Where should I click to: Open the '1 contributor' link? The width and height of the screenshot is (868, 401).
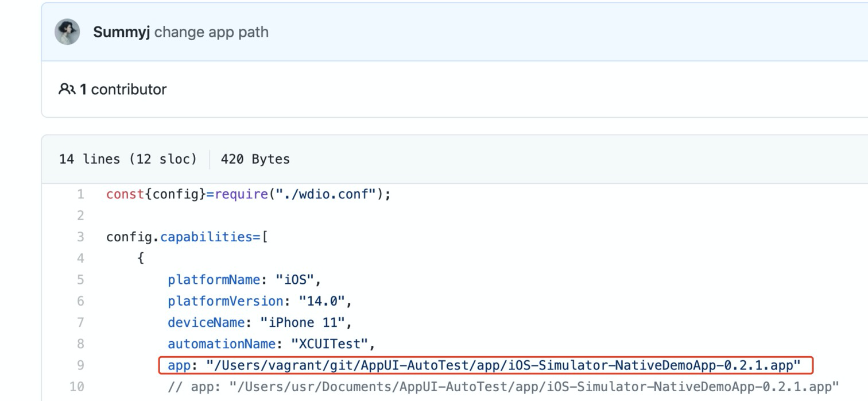[123, 90]
